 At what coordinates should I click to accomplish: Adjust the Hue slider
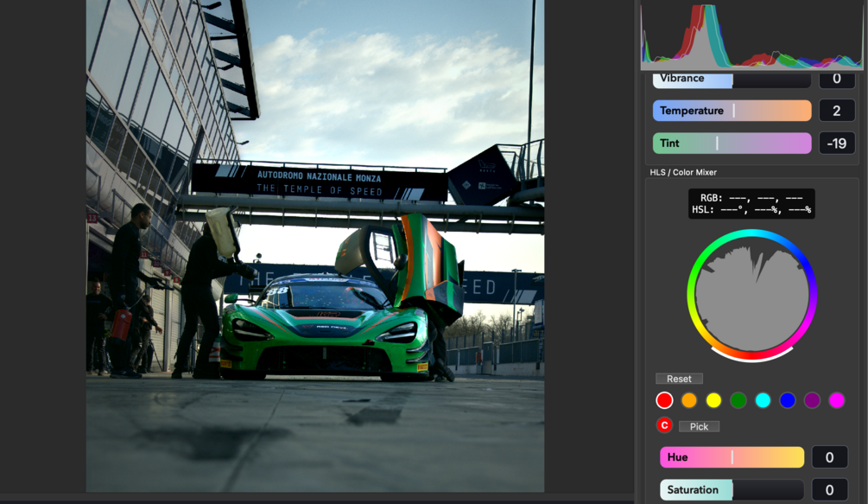(x=732, y=457)
